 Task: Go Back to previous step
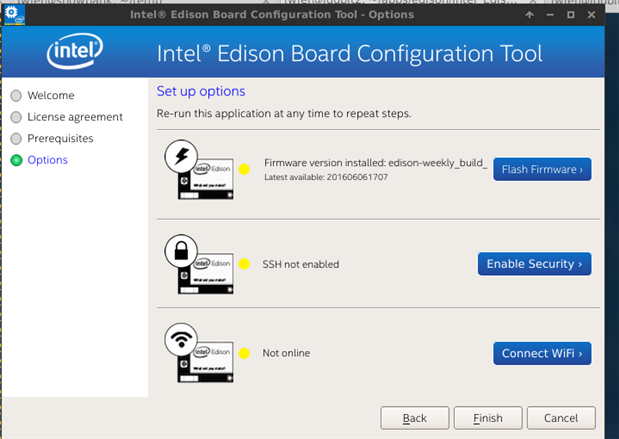(414, 418)
